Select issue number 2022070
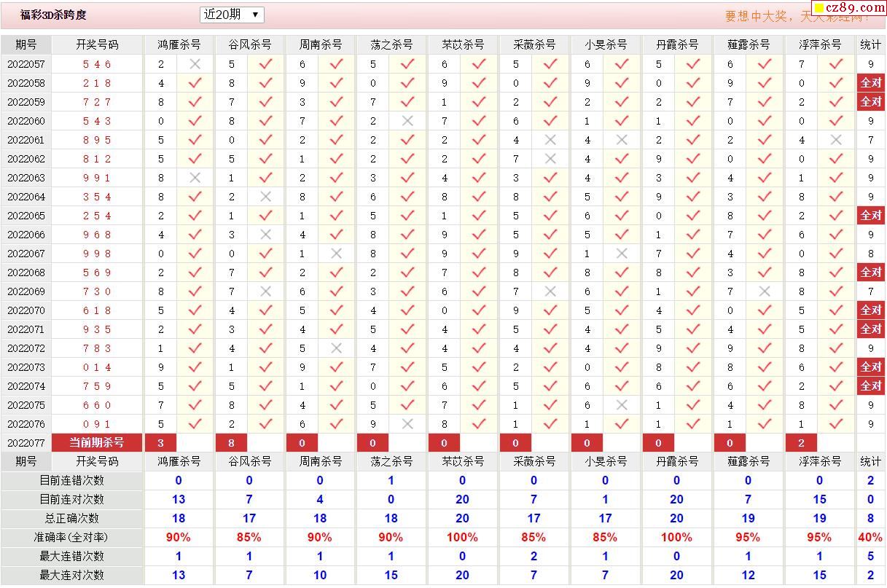 click(x=26, y=310)
